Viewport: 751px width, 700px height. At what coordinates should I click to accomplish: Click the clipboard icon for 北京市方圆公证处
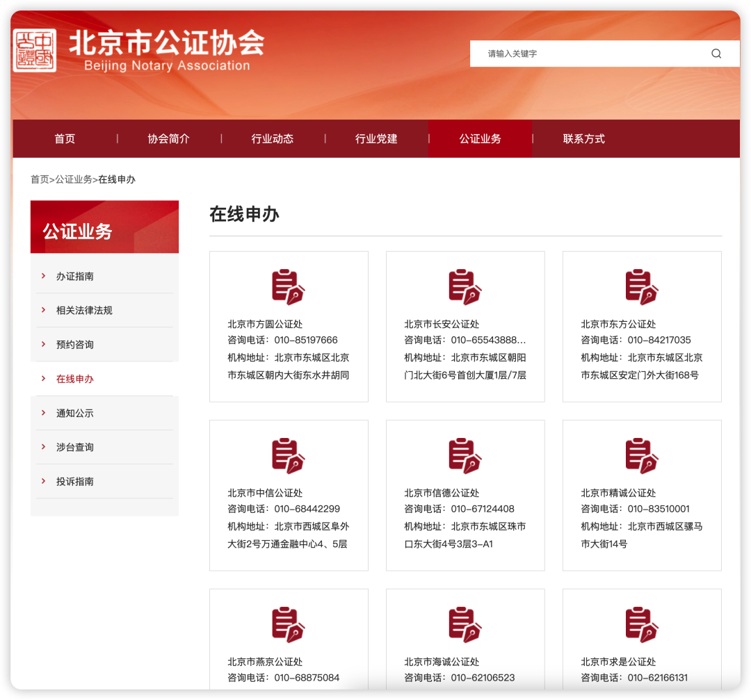point(289,287)
